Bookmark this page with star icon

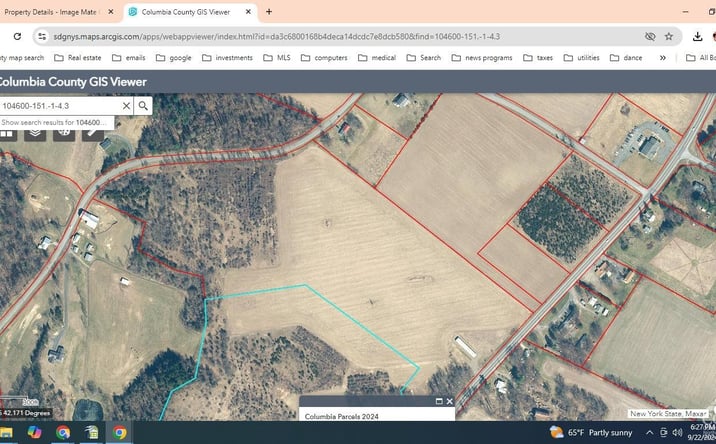click(x=669, y=37)
